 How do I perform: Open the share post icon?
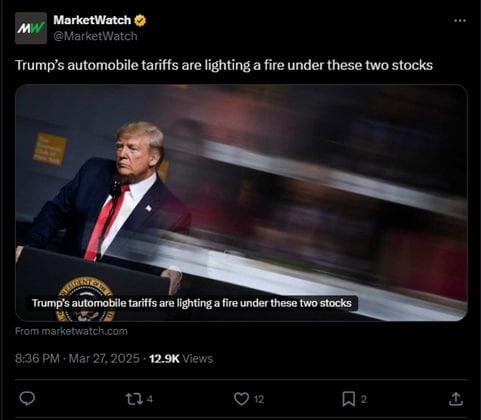(456, 399)
